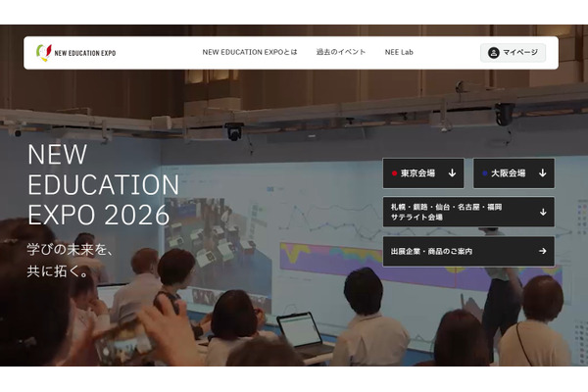The image size is (588, 392).
Task: Click the 学びの未来を、共に拓く。 tagline
Action: tap(71, 260)
